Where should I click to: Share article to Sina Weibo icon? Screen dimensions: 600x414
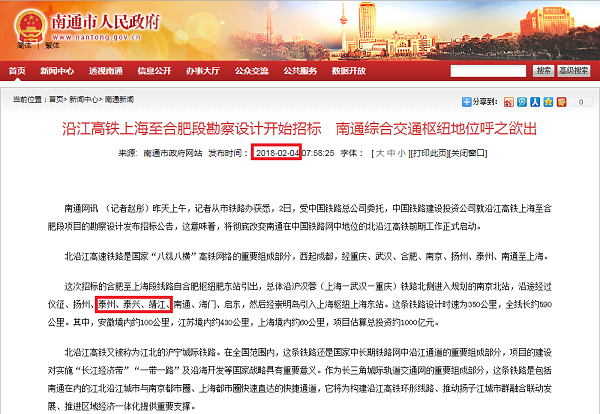point(509,102)
